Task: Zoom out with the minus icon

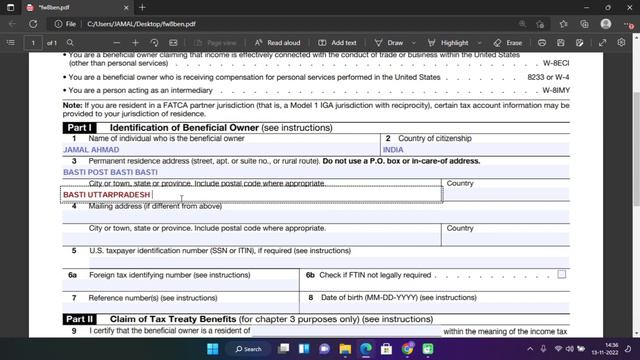Action: tap(117, 42)
